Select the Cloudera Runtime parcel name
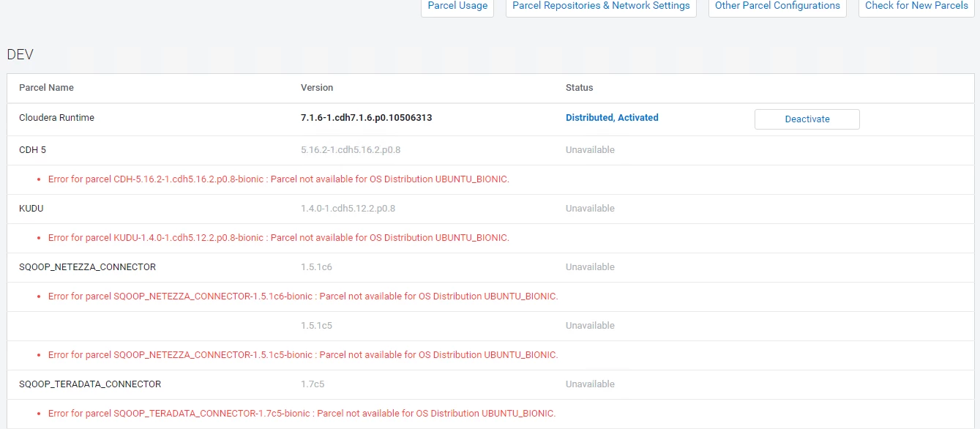 tap(56, 118)
